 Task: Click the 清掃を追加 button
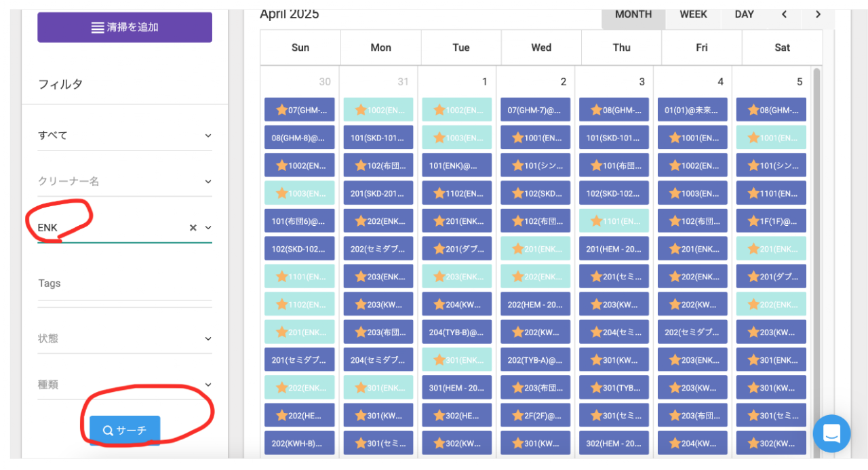[125, 28]
